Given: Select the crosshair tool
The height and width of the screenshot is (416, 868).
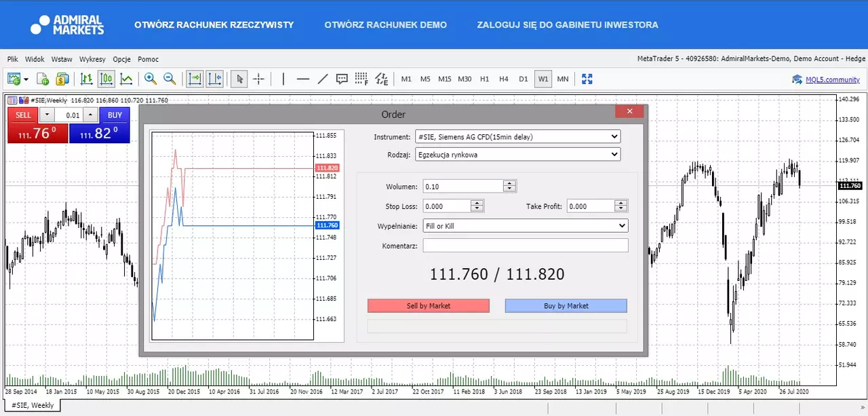Looking at the screenshot, I should pyautogui.click(x=258, y=79).
